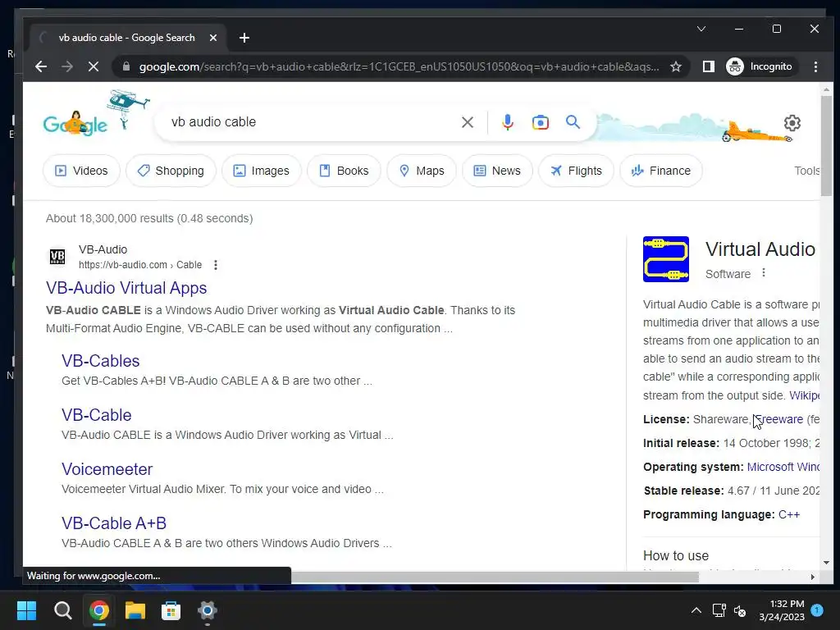Screen dimensions: 840x630
Task: Open the VB-Cables sitelink
Action: tap(101, 361)
